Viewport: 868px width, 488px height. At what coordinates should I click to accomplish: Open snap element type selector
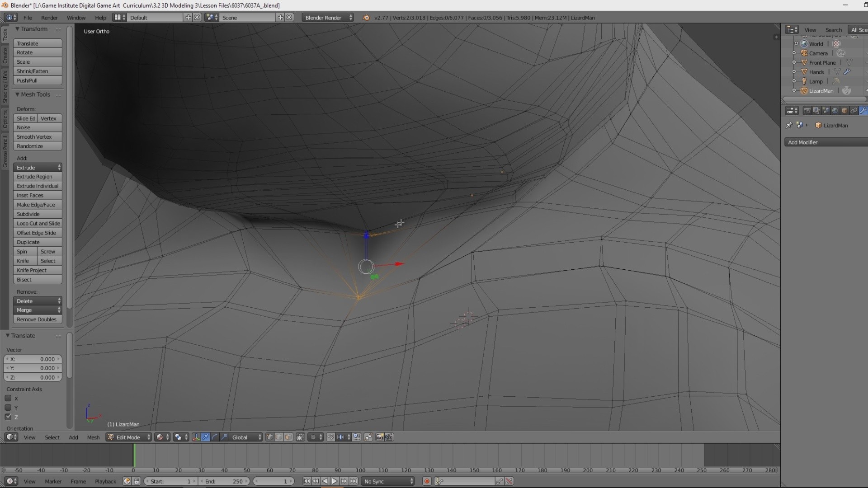(x=344, y=437)
